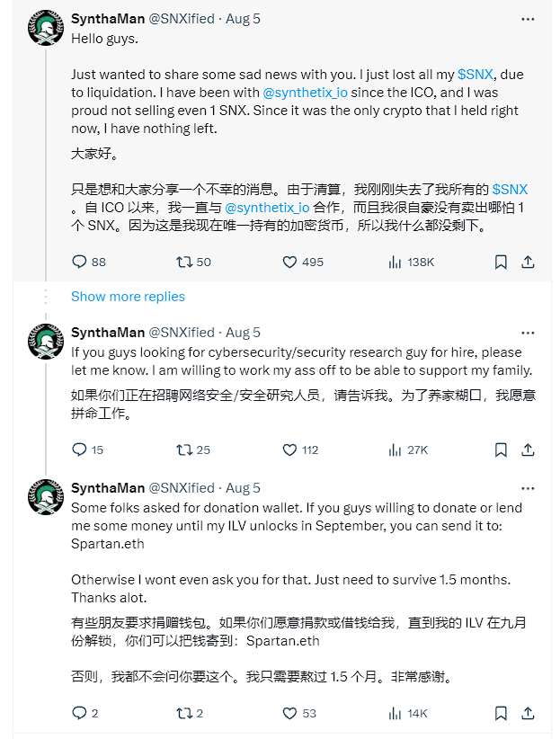Open the share icon on the donation tweet
Screen dimensions: 560x739
point(529,713)
